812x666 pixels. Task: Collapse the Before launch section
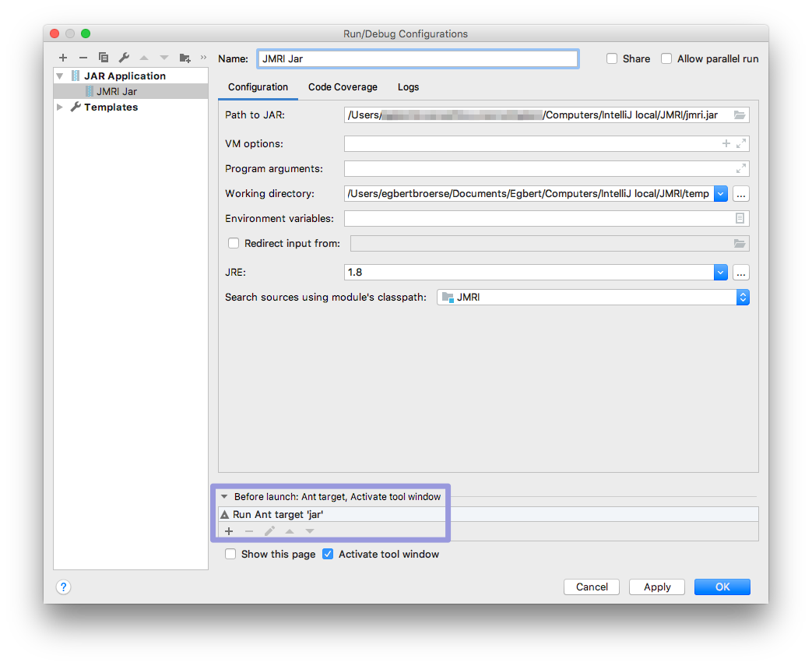[x=224, y=496]
